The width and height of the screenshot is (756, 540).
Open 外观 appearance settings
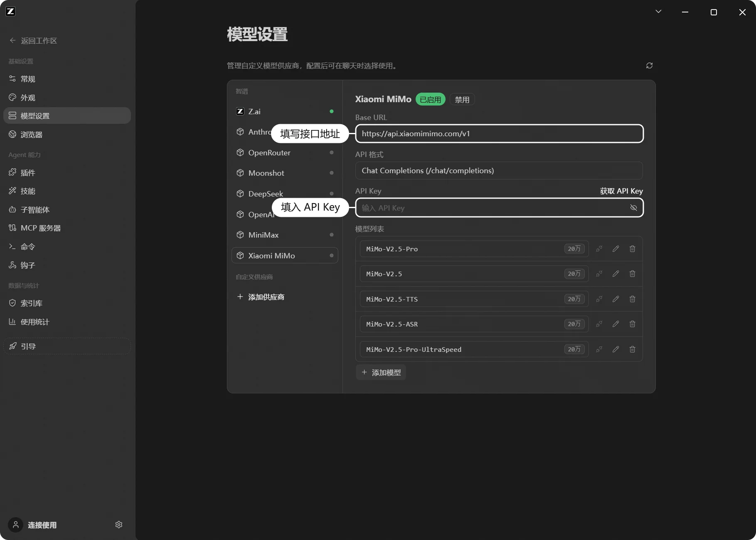(67, 98)
